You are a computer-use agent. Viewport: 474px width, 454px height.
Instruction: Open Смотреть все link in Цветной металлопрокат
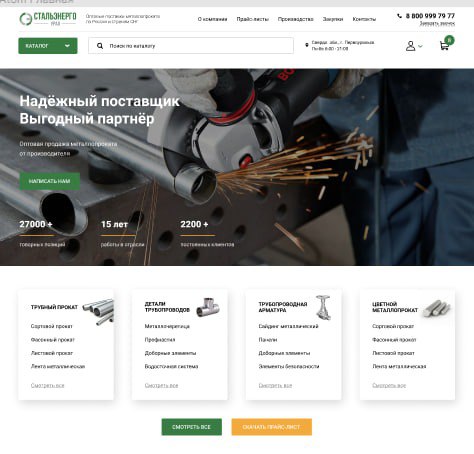coord(389,385)
